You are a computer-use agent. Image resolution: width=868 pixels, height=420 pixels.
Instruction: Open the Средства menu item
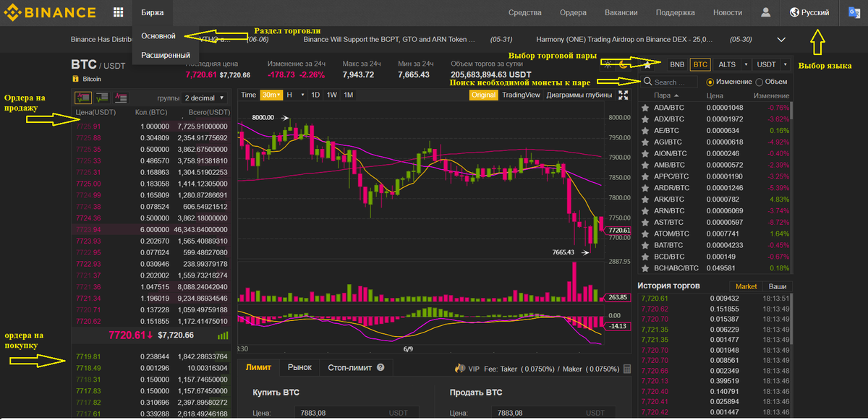(525, 12)
